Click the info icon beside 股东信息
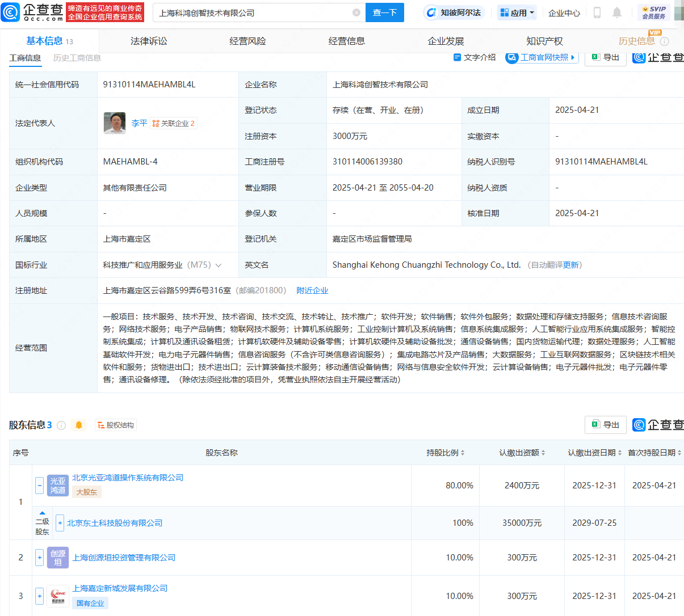The width and height of the screenshot is (684, 616). (61, 425)
